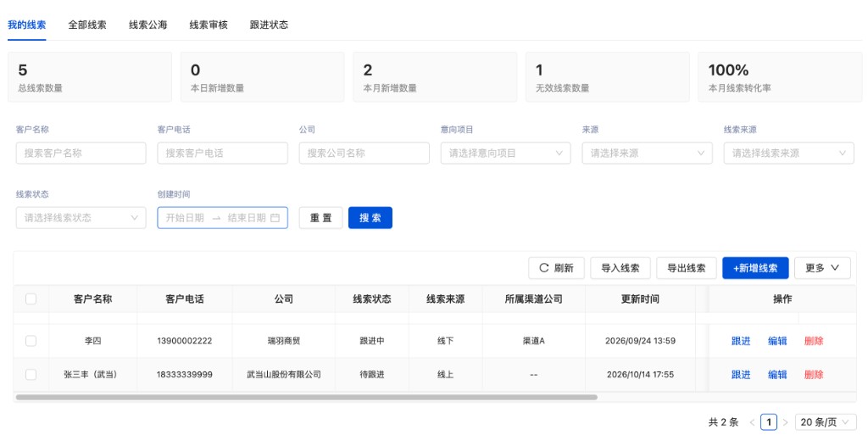
Task: Focus the 搜索客户电话 input field
Action: point(223,153)
